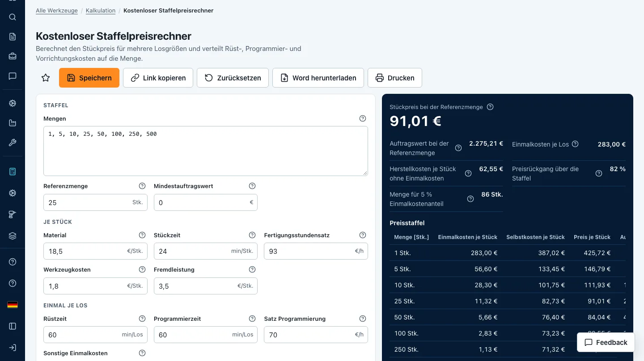
Task: Click the active calculator icon in the sidebar
Action: click(13, 172)
